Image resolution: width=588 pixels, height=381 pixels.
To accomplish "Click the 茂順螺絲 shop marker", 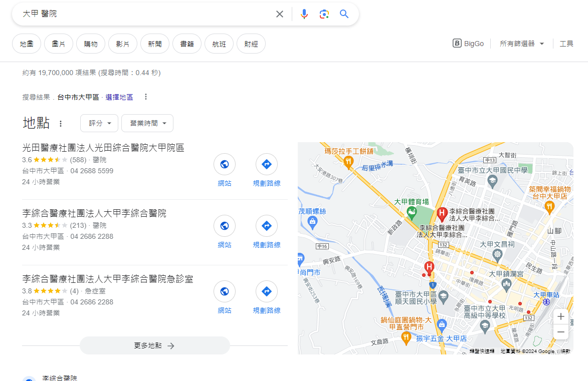I will (x=312, y=222).
